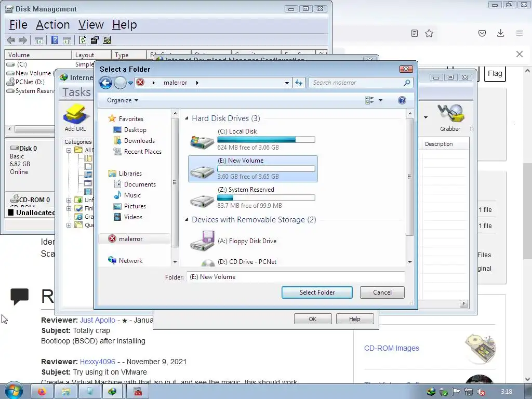Click the Disk Management back arrow icon
This screenshot has width=532, height=399.
pos(11,41)
